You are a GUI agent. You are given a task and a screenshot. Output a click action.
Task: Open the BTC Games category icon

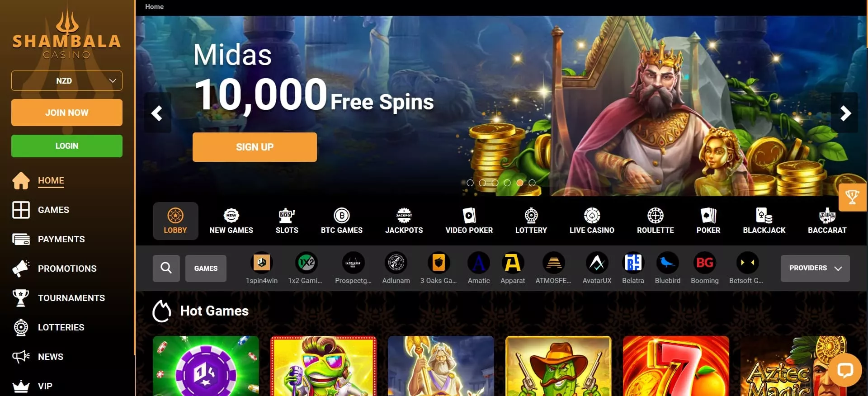point(342,216)
